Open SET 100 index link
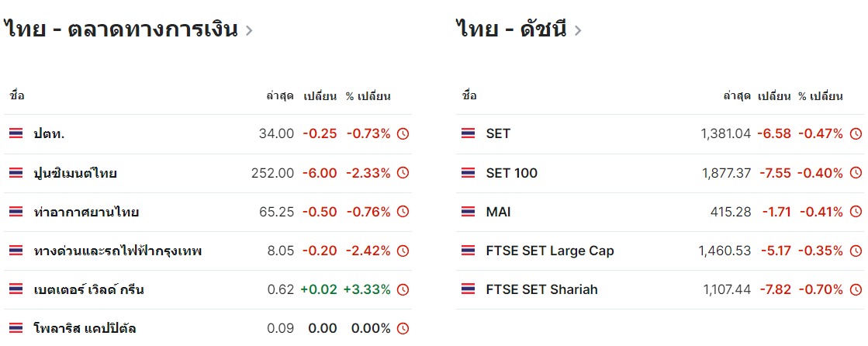 [x=511, y=173]
